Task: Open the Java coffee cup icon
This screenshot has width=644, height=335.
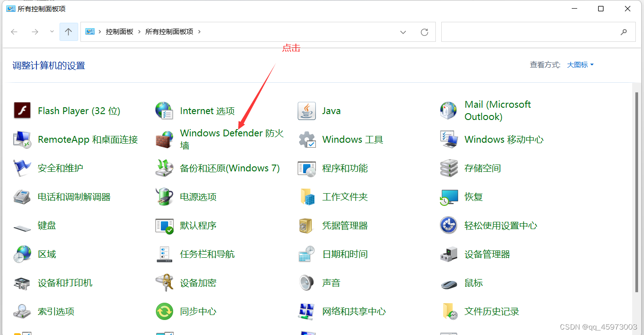Action: click(x=307, y=110)
